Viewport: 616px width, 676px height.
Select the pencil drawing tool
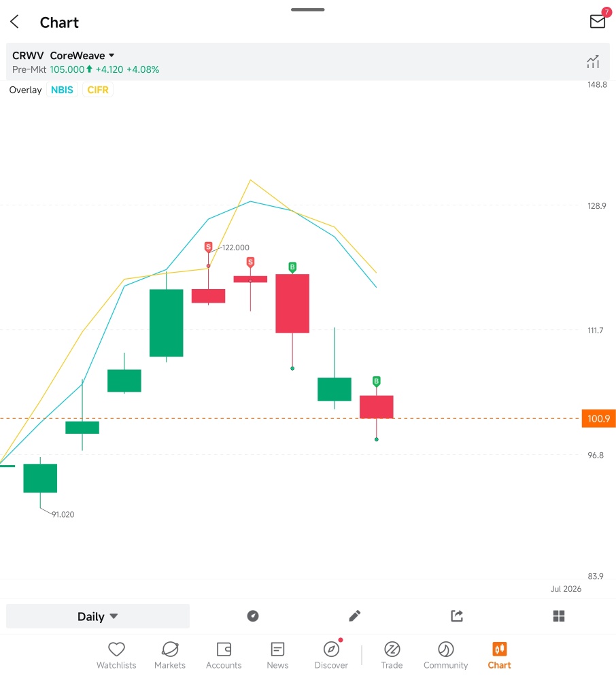click(354, 616)
